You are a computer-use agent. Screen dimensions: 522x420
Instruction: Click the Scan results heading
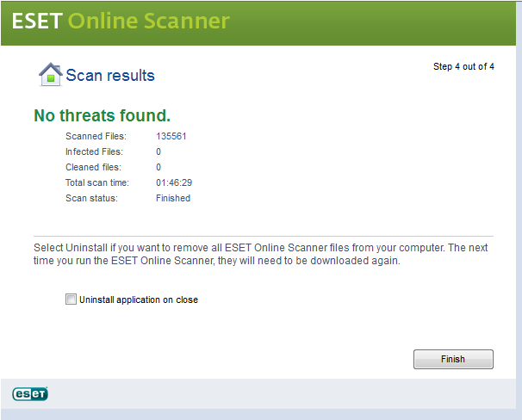pos(110,75)
